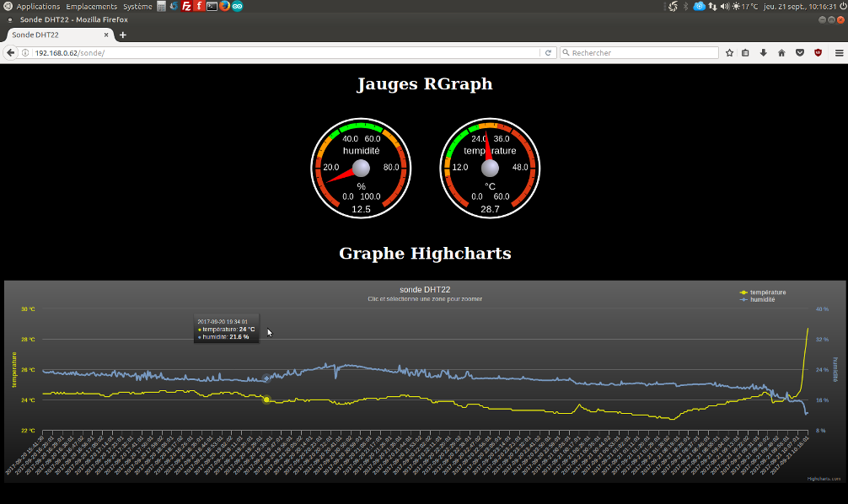Open the Pocket icon in the toolbar

click(x=800, y=52)
